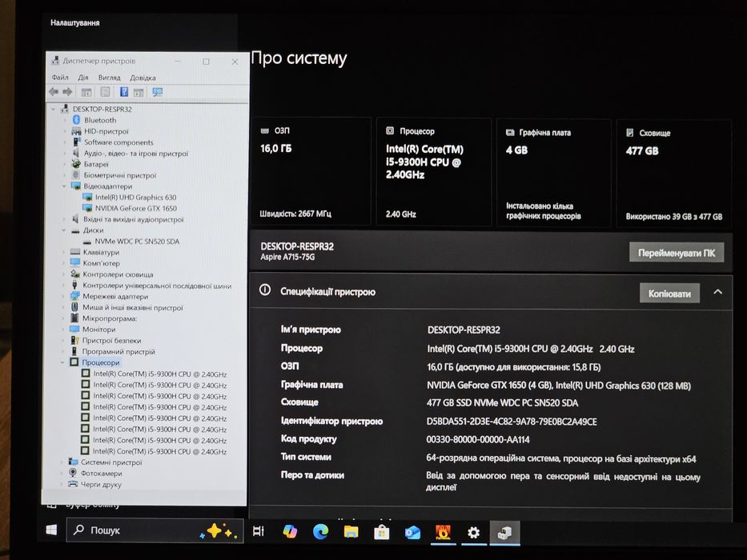Click the 477 GB SSD NVMe specification value
This screenshot has width=747, height=560.
coord(502,403)
